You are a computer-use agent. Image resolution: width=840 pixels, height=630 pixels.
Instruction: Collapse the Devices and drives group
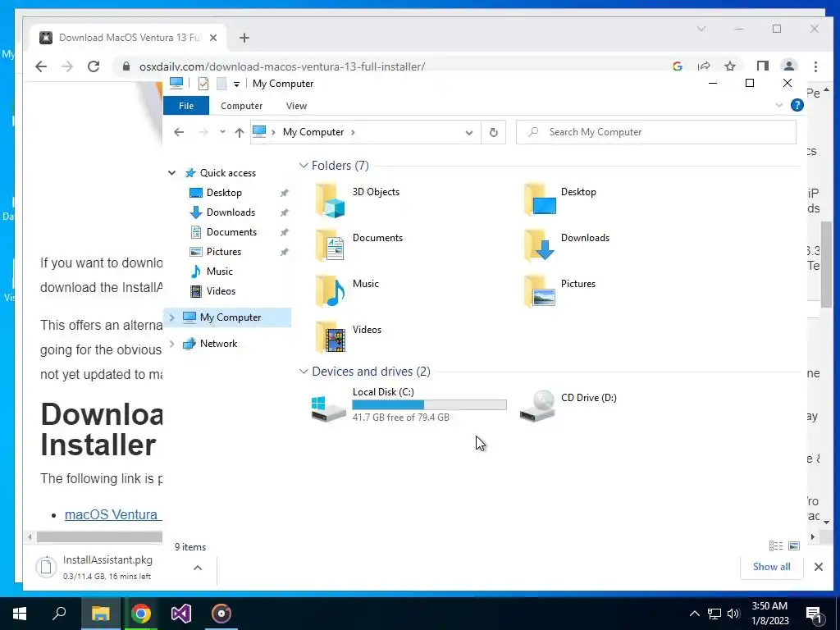(304, 372)
